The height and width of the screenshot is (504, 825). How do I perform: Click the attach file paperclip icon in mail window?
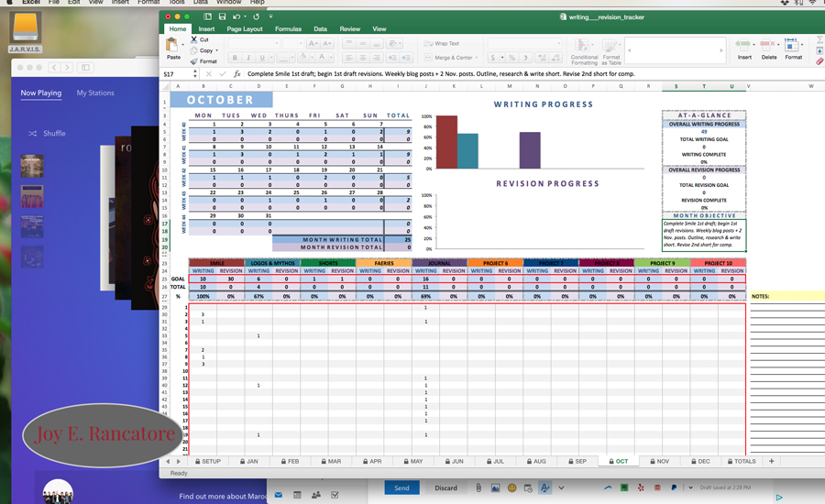(x=478, y=488)
